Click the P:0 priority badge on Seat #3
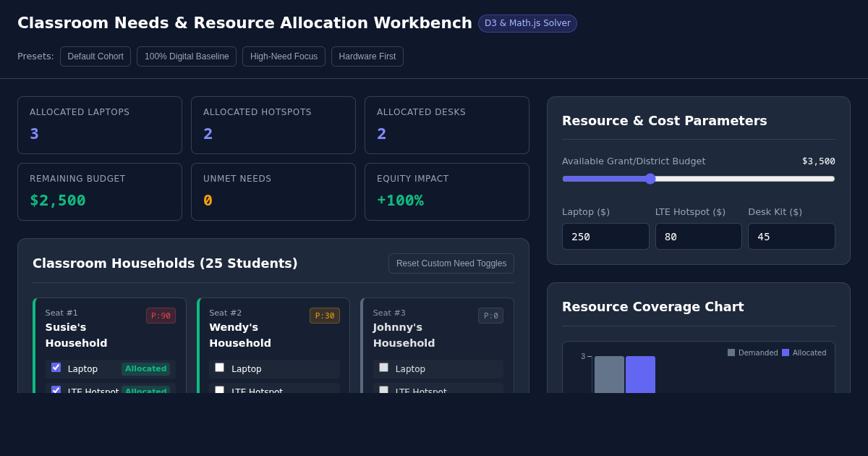This screenshot has width=868, height=456. (x=490, y=316)
